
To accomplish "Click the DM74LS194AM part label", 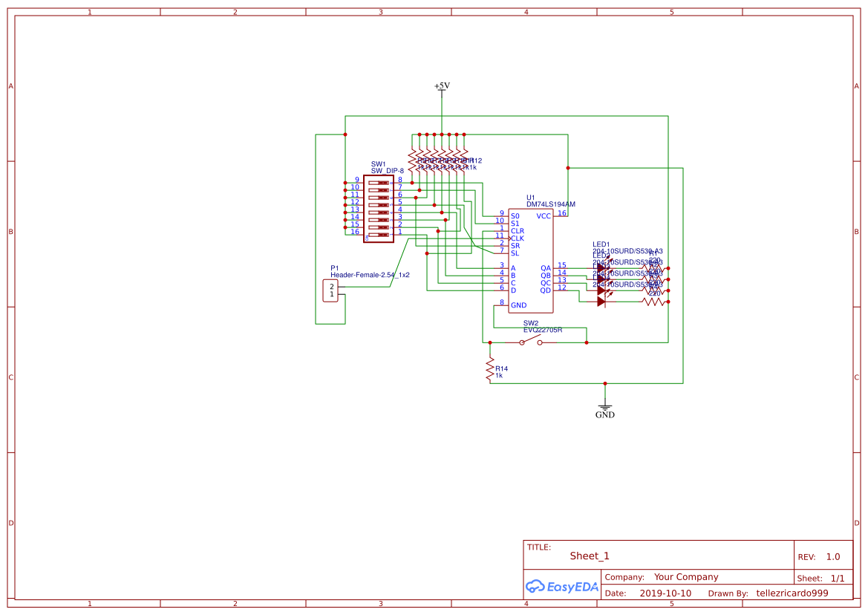I will (x=550, y=204).
